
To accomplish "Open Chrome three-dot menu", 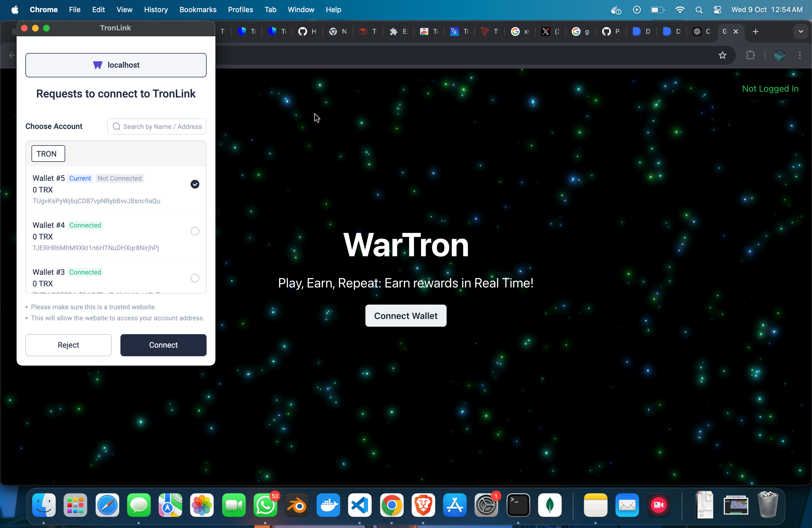I will (x=800, y=55).
